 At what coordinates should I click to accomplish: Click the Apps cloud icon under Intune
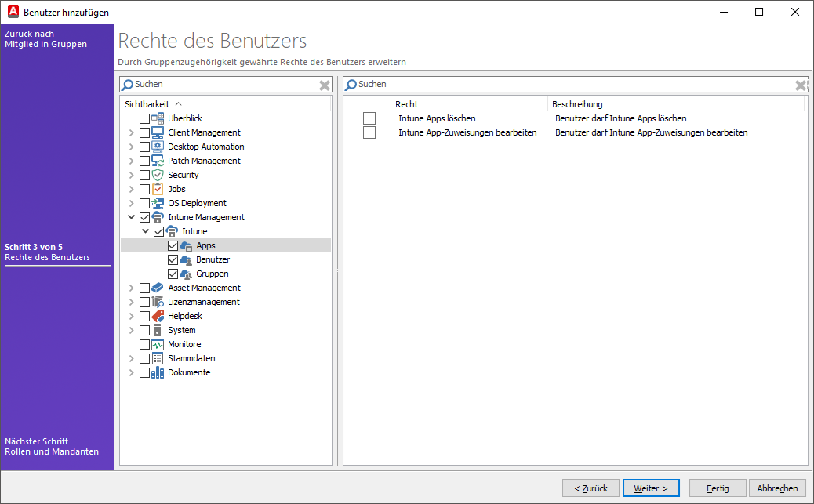[x=184, y=245]
